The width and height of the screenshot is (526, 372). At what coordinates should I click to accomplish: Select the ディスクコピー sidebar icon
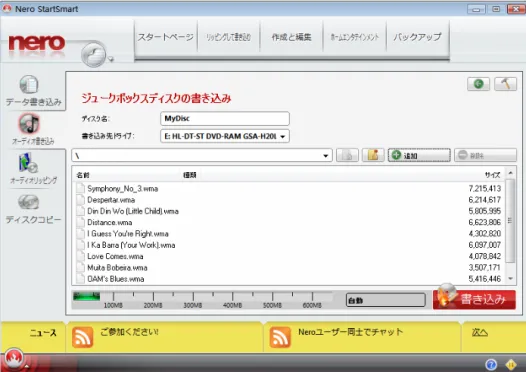pos(29,202)
